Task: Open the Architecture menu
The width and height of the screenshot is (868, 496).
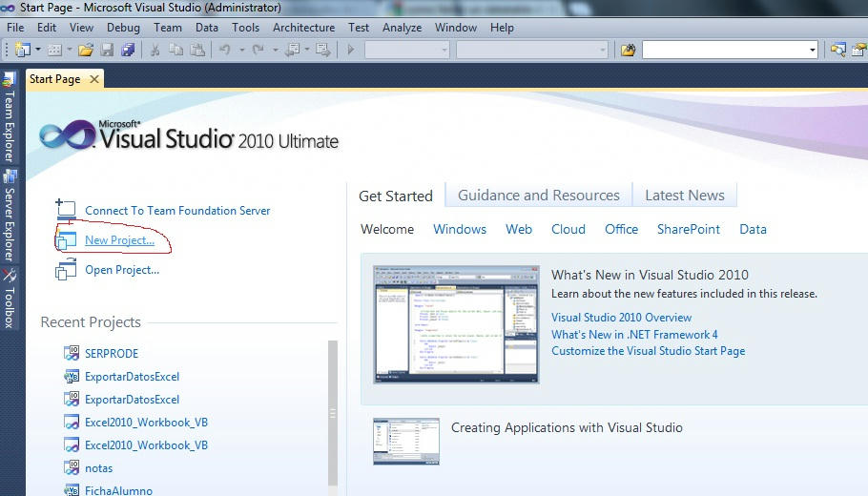Action: coord(303,27)
